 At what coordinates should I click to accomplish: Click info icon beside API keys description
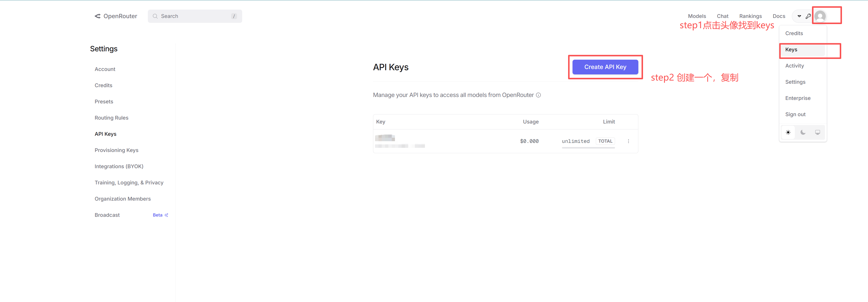click(x=538, y=95)
